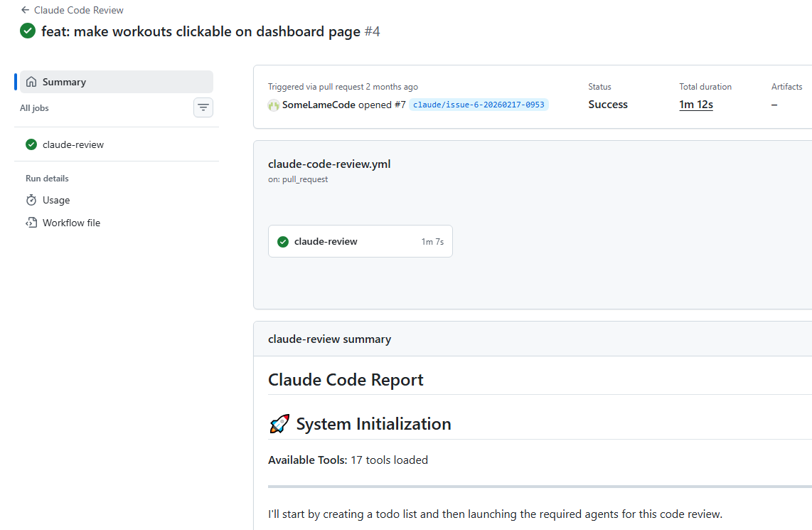Click the claude-review summary header
The image size is (812, 530).
pyautogui.click(x=329, y=339)
